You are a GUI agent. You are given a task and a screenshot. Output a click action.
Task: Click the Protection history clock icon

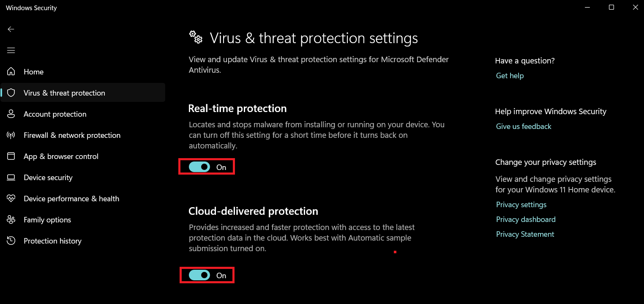point(11,241)
